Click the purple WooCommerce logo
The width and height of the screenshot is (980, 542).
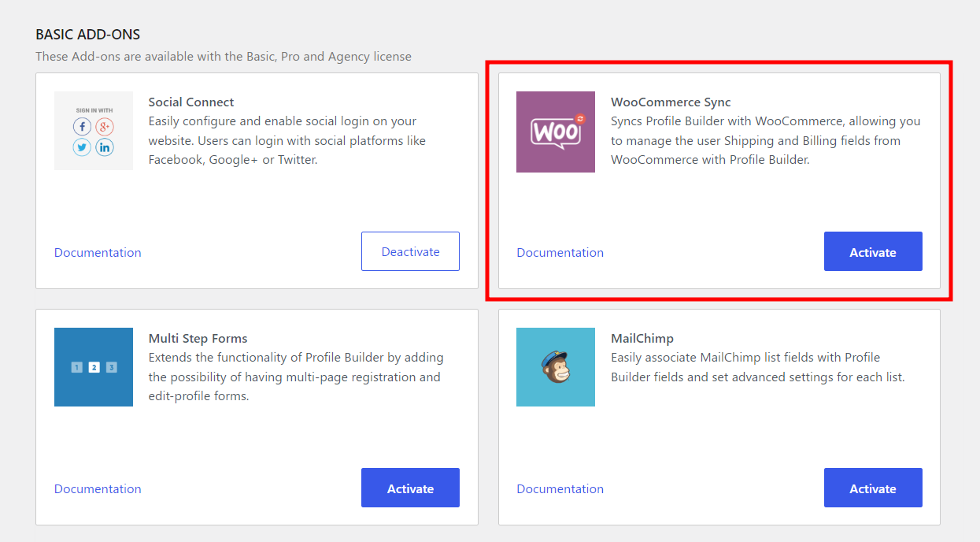coord(556,132)
